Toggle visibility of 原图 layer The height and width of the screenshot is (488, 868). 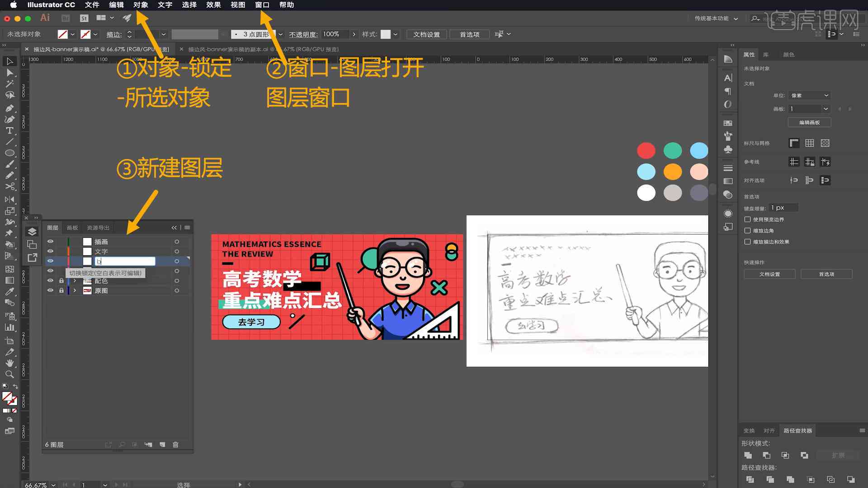coord(50,290)
